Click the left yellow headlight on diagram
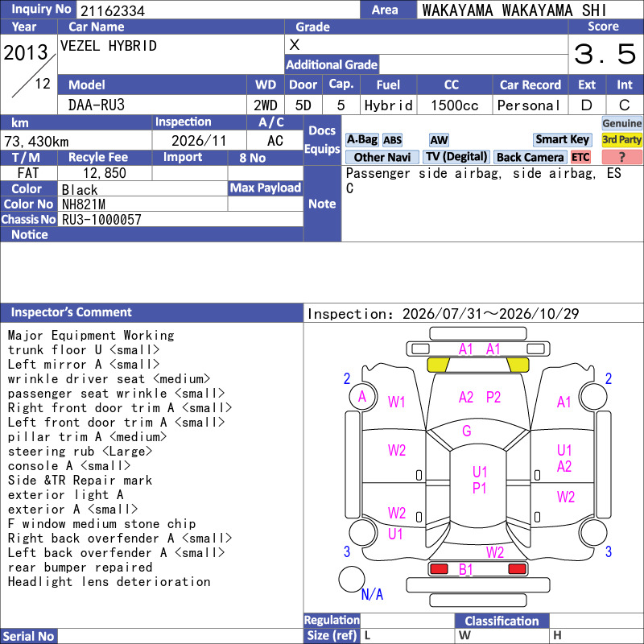Image resolution: width=644 pixels, height=644 pixels. click(x=438, y=365)
